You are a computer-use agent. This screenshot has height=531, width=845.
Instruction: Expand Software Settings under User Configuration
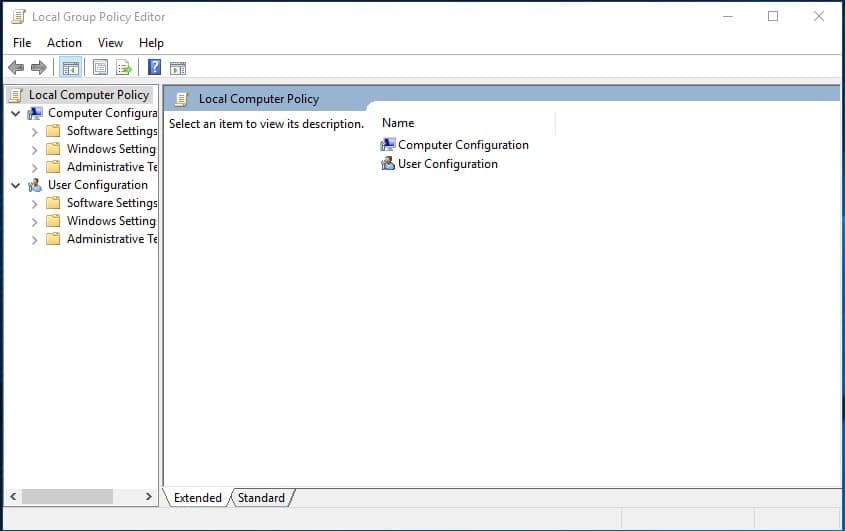[x=34, y=204]
